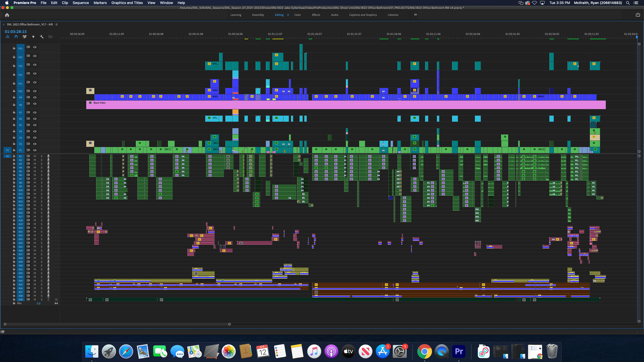This screenshot has height=362, width=644.
Task: Click the Home icon
Action: click(x=7, y=15)
